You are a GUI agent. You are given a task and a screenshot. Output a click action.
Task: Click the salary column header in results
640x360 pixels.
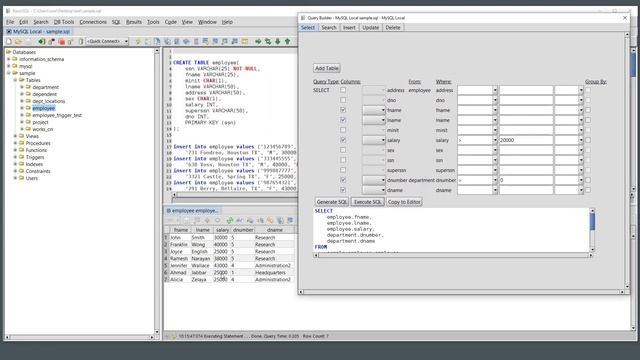pos(222,230)
